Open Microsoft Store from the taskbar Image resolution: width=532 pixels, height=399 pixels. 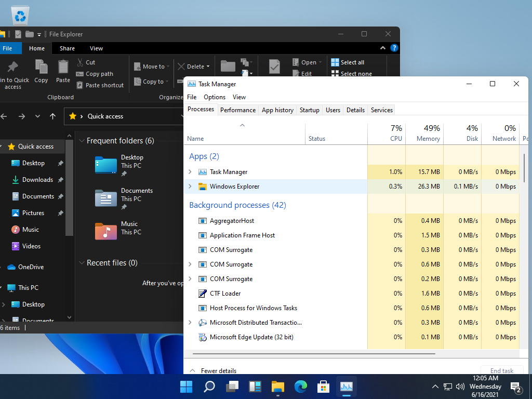click(x=323, y=387)
